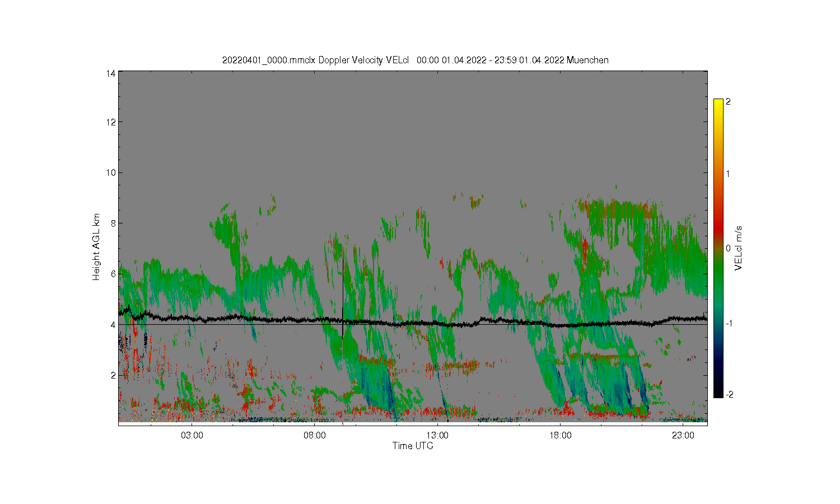The width and height of the screenshot is (840, 504).
Task: Click the height axis label 10
Action: [111, 172]
